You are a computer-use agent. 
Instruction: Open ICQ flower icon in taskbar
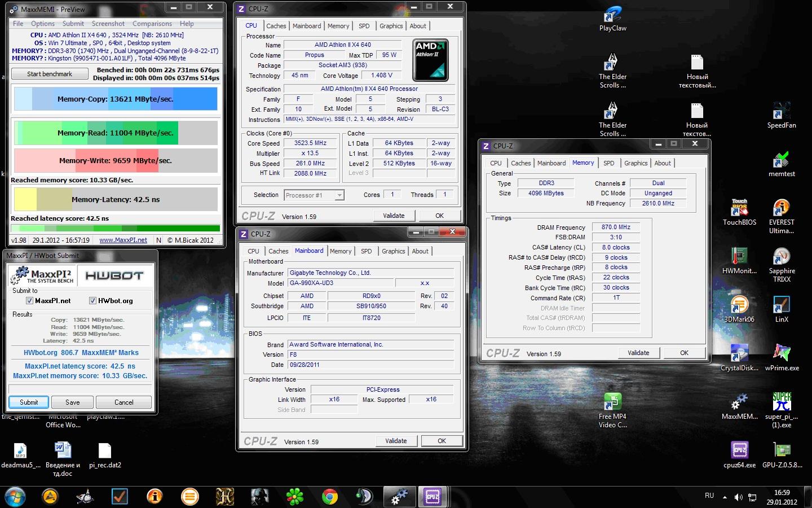tap(295, 497)
